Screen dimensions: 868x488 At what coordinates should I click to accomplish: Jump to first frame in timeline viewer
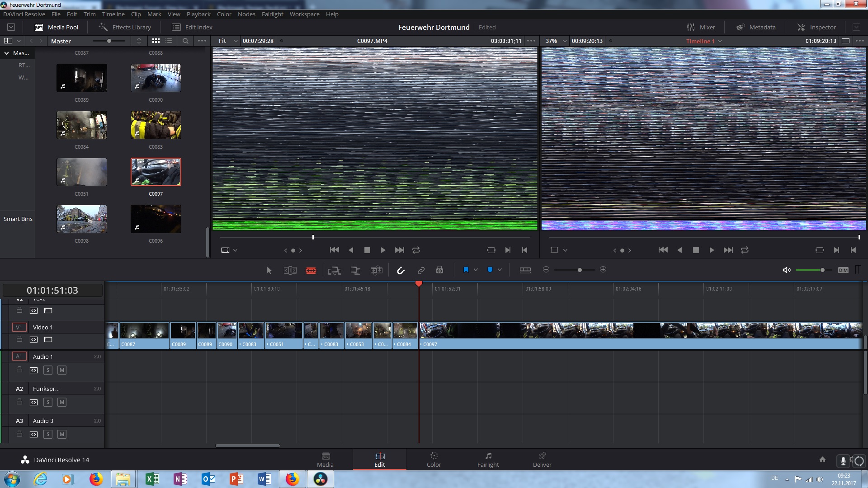(663, 250)
